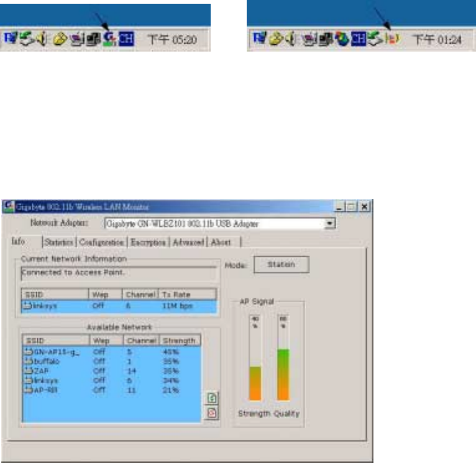476x463 pixels.
Task: Open the Advanced tab
Action: point(188,242)
